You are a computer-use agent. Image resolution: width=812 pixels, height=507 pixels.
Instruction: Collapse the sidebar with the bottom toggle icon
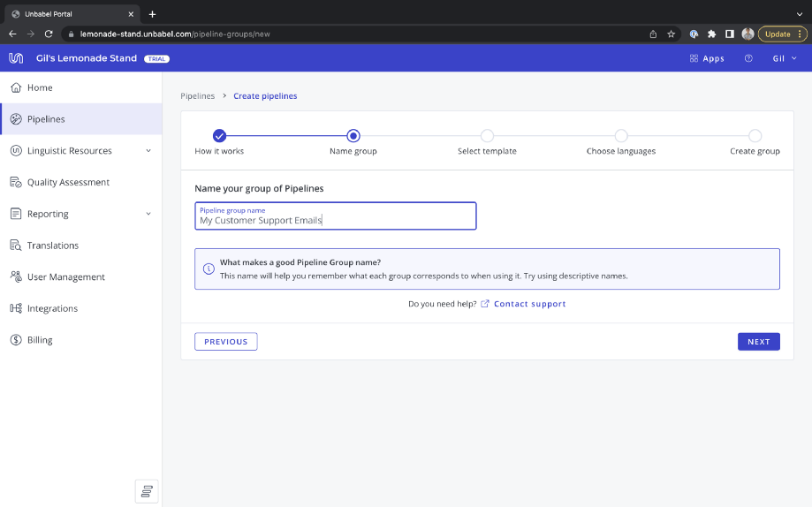(x=147, y=491)
